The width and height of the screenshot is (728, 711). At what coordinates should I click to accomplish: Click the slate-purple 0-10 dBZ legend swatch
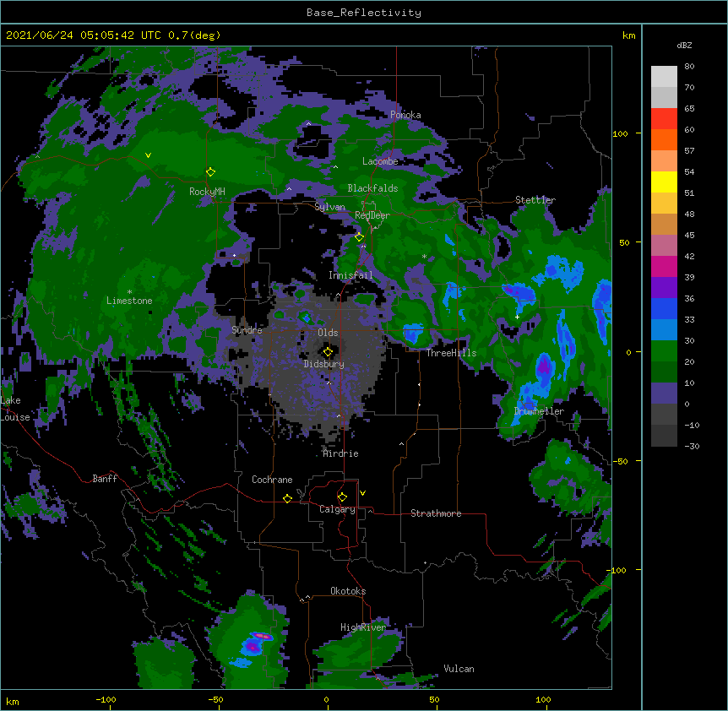[x=664, y=393]
